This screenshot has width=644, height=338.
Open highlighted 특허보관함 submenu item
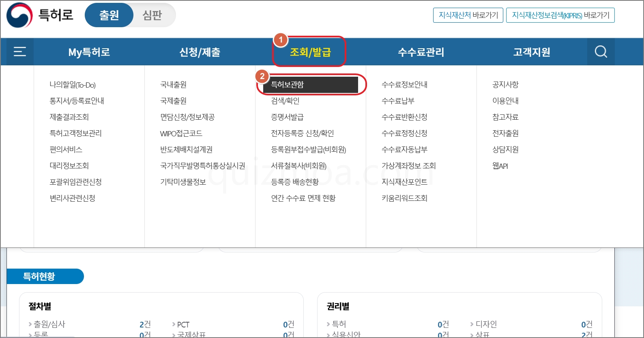(311, 85)
